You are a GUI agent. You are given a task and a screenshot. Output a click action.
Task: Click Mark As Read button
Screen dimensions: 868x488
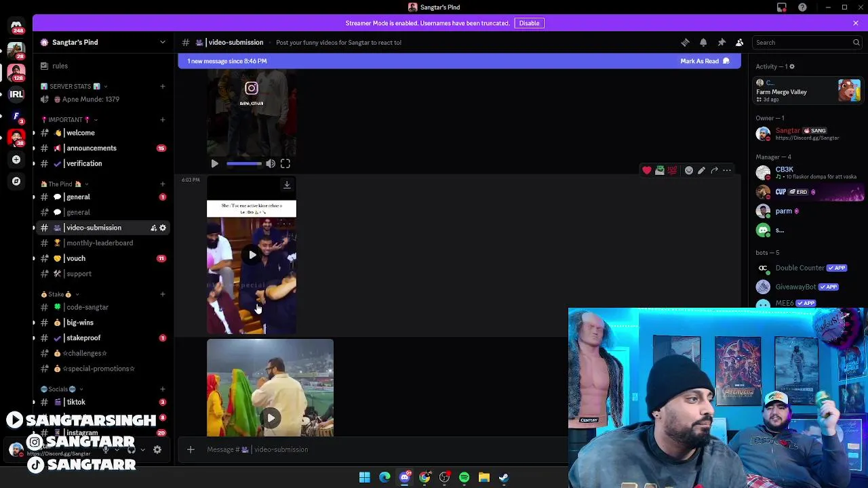(x=705, y=61)
